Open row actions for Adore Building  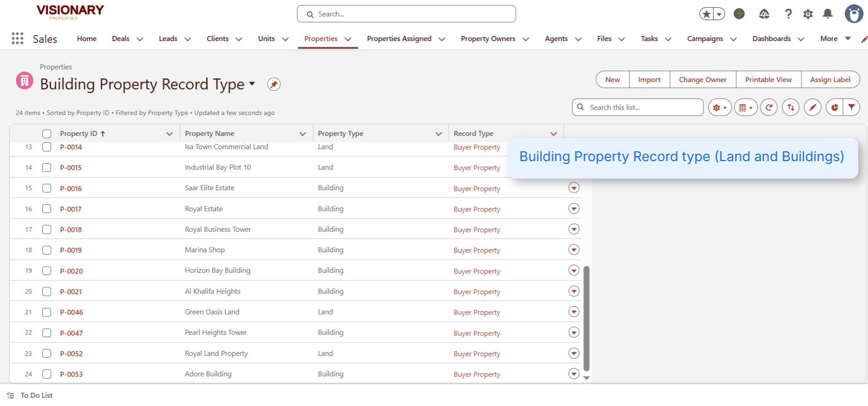point(573,374)
